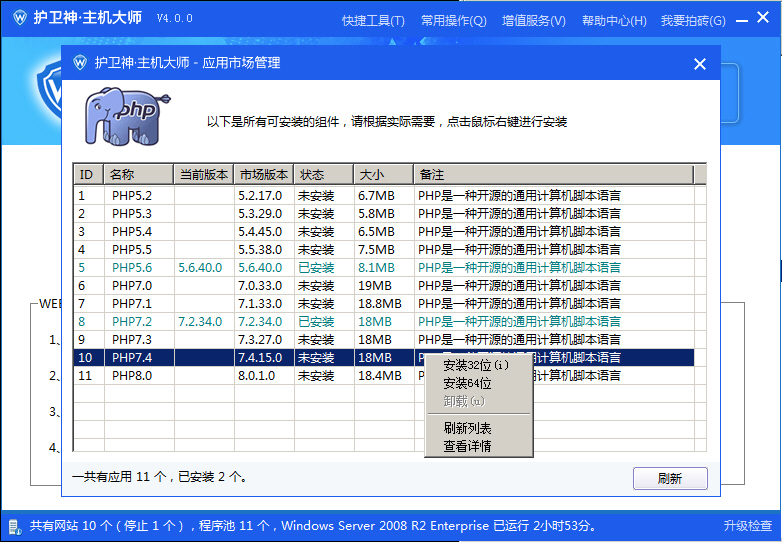Minimize the main 主机大师 window
782x542 pixels.
(742, 21)
